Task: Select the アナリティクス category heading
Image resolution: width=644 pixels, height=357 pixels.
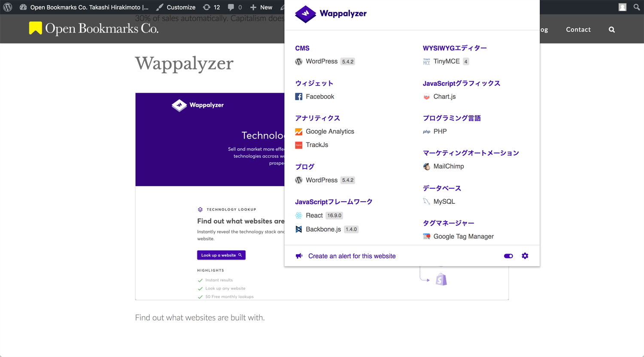Action: coord(318,118)
